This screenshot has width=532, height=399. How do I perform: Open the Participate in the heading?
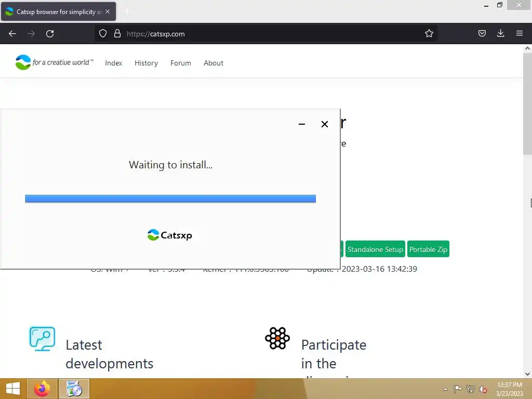click(x=334, y=354)
